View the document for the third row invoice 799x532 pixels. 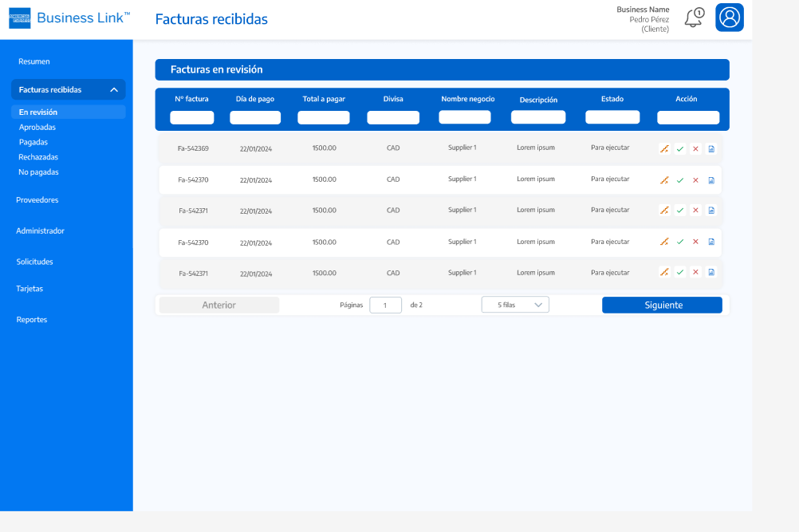click(x=711, y=211)
